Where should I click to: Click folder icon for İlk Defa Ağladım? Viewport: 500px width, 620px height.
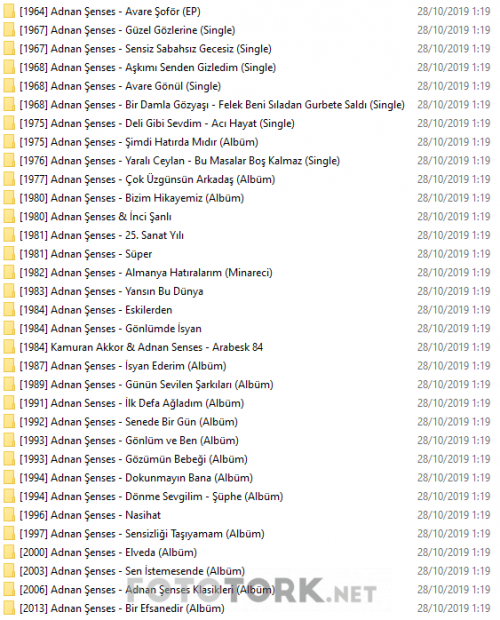click(9, 403)
